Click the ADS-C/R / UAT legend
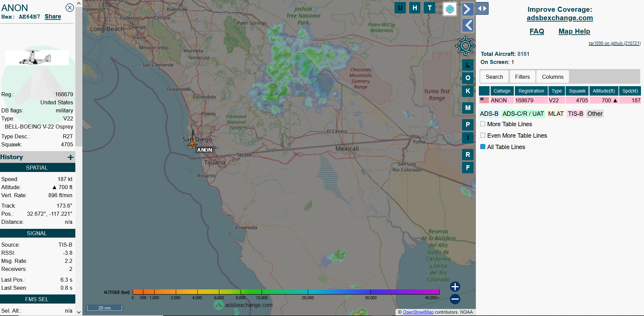The height and width of the screenshot is (316, 644). (523, 114)
